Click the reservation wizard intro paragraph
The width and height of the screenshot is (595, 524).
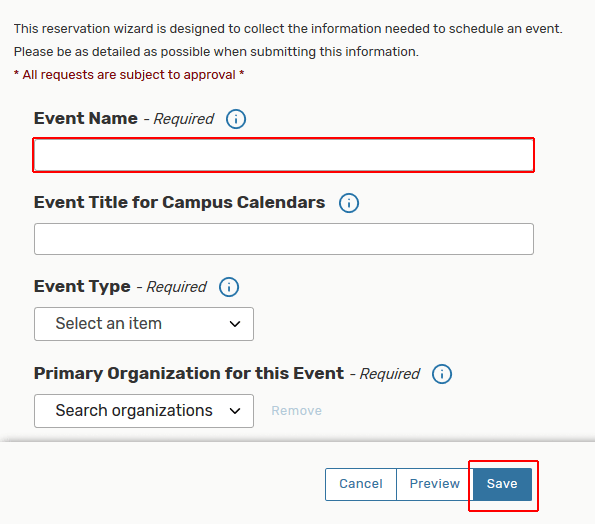coord(288,40)
